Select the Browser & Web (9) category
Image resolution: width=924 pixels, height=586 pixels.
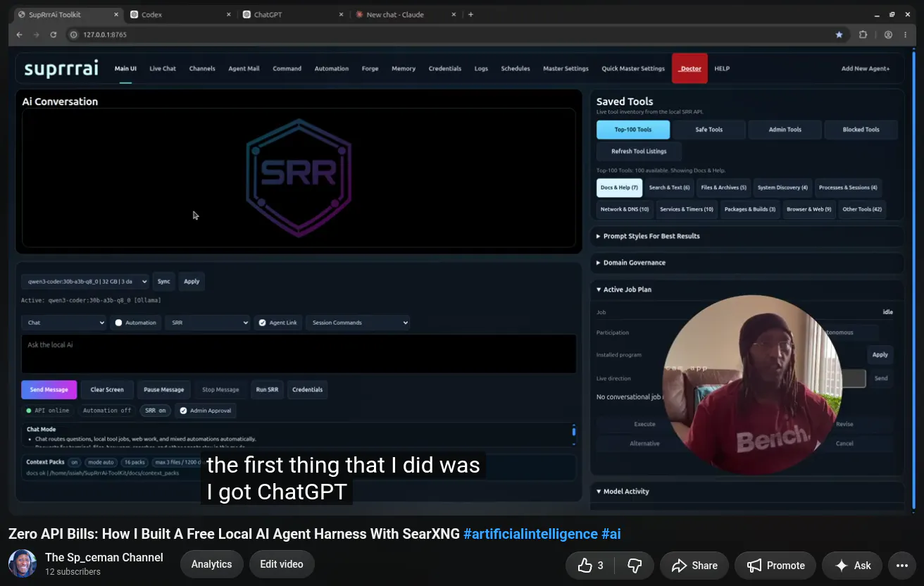pos(808,209)
